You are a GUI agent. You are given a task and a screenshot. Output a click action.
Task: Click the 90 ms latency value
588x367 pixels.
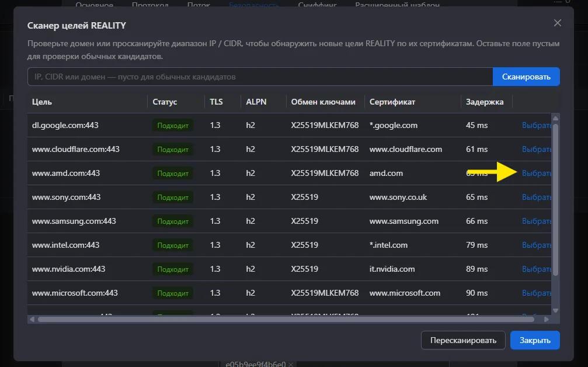[x=476, y=293]
